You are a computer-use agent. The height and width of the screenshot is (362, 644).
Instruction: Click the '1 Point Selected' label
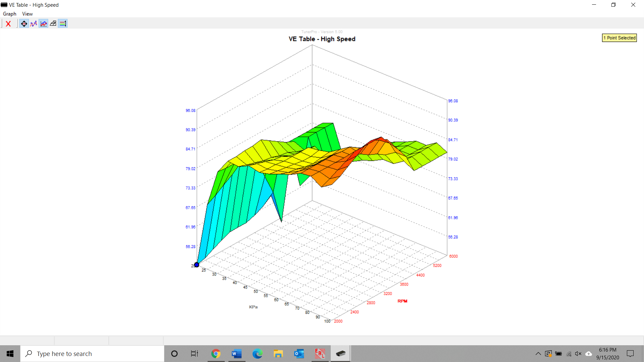click(x=619, y=38)
